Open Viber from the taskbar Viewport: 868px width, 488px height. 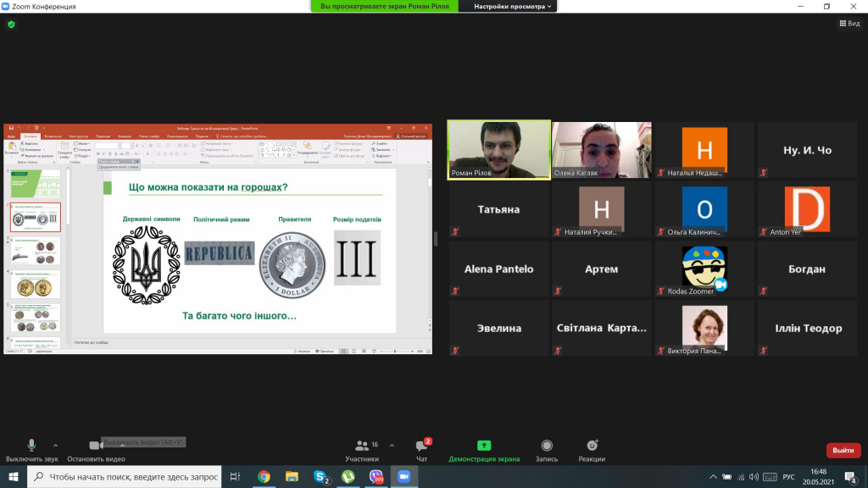tap(376, 476)
